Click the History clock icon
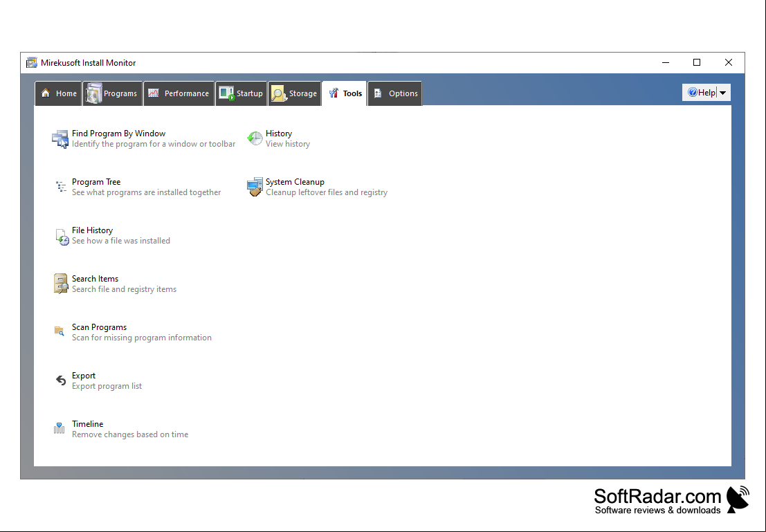766x532 pixels. pos(255,138)
